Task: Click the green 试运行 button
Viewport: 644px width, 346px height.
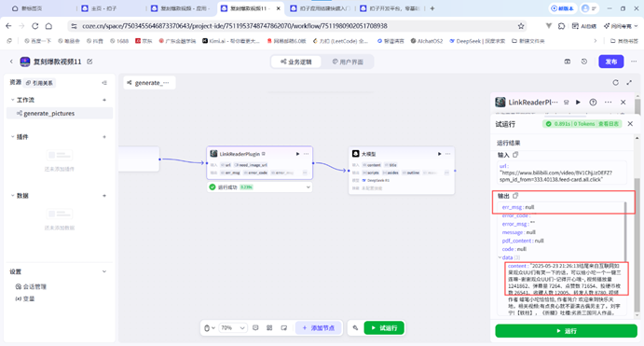Action: (x=384, y=328)
